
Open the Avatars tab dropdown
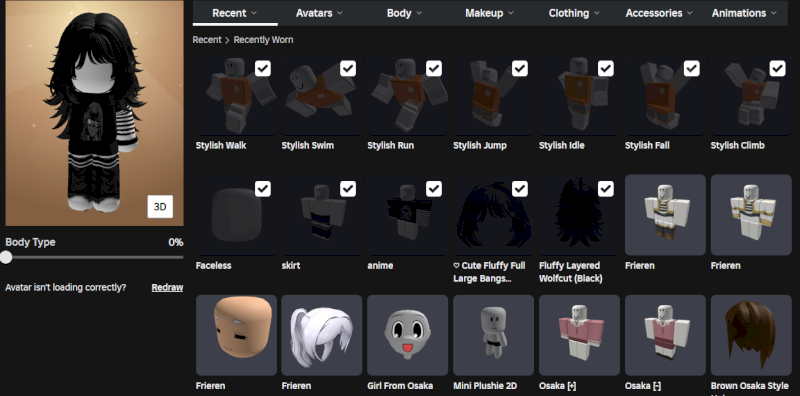320,13
